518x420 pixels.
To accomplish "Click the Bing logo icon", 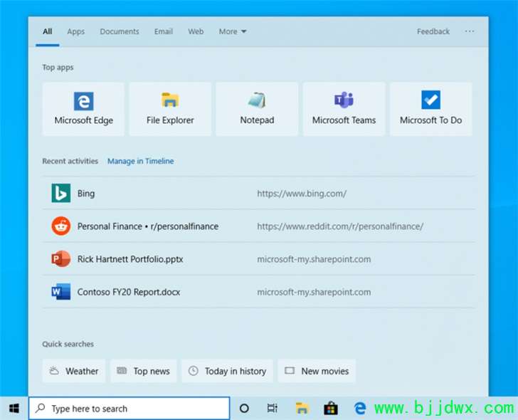I will pos(61,193).
